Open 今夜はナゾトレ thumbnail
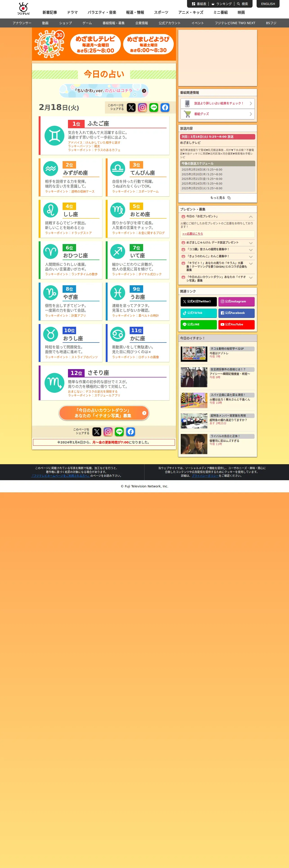This screenshot has width=289, height=868. click(x=194, y=354)
